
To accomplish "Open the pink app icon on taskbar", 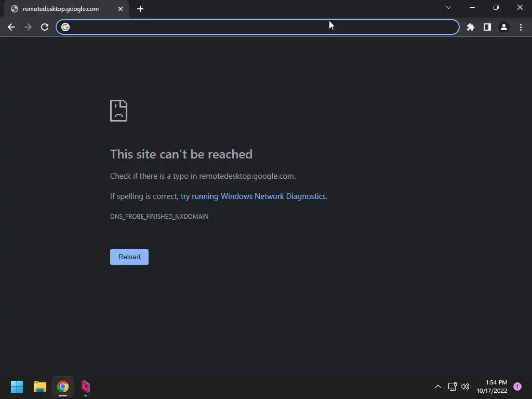I will [86, 387].
